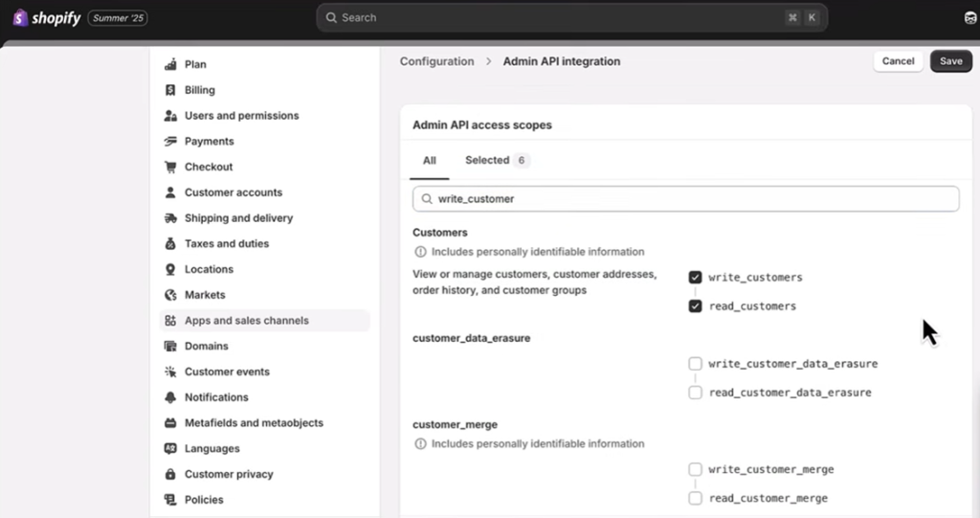Click the info icon under customer_merge heading
The height and width of the screenshot is (518, 980).
pos(421,444)
